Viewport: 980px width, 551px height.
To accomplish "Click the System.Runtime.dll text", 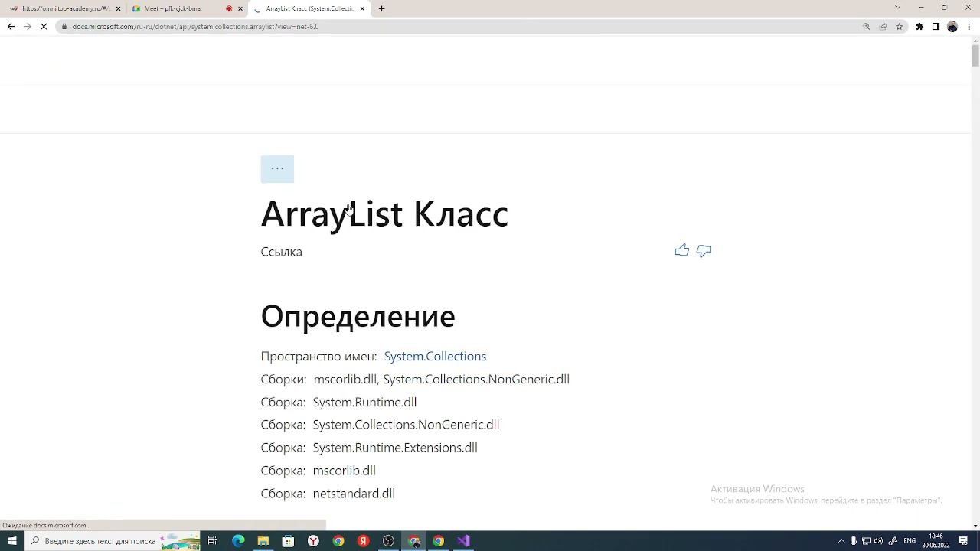I will [x=364, y=402].
